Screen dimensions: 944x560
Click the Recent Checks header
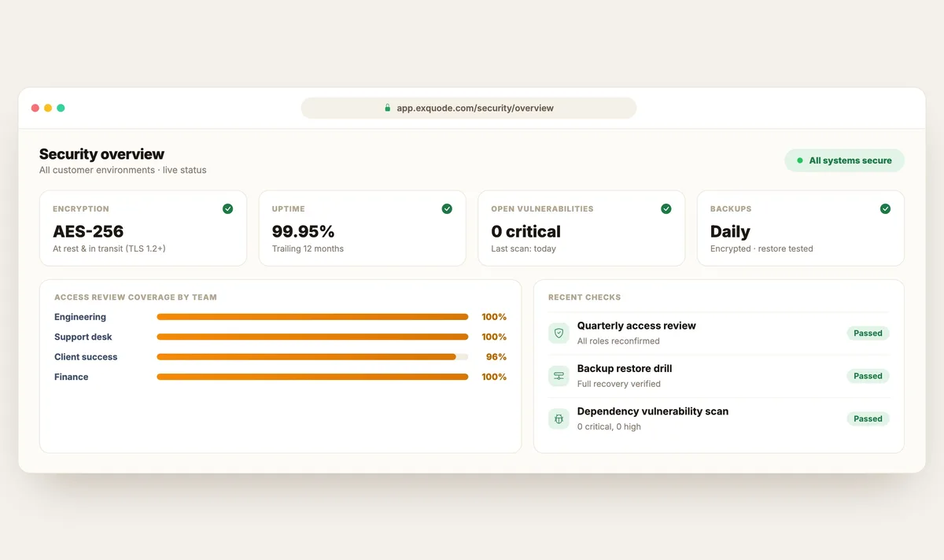(x=584, y=297)
